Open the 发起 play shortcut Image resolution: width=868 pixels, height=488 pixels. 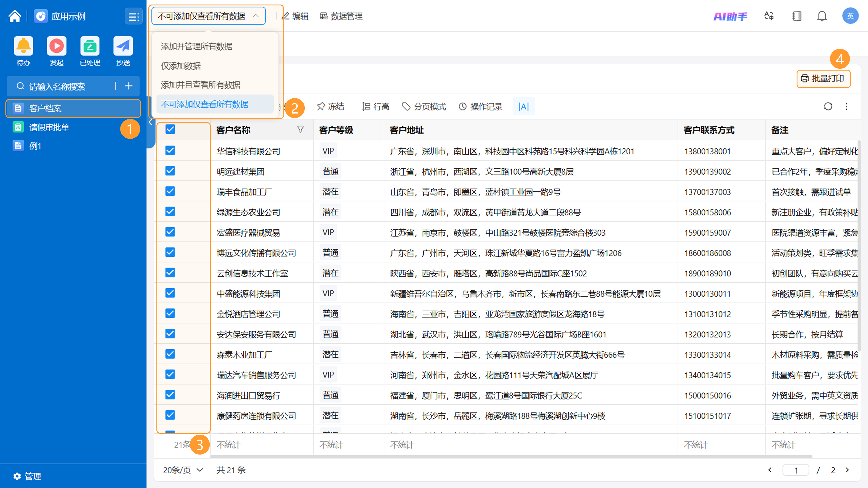(x=56, y=46)
